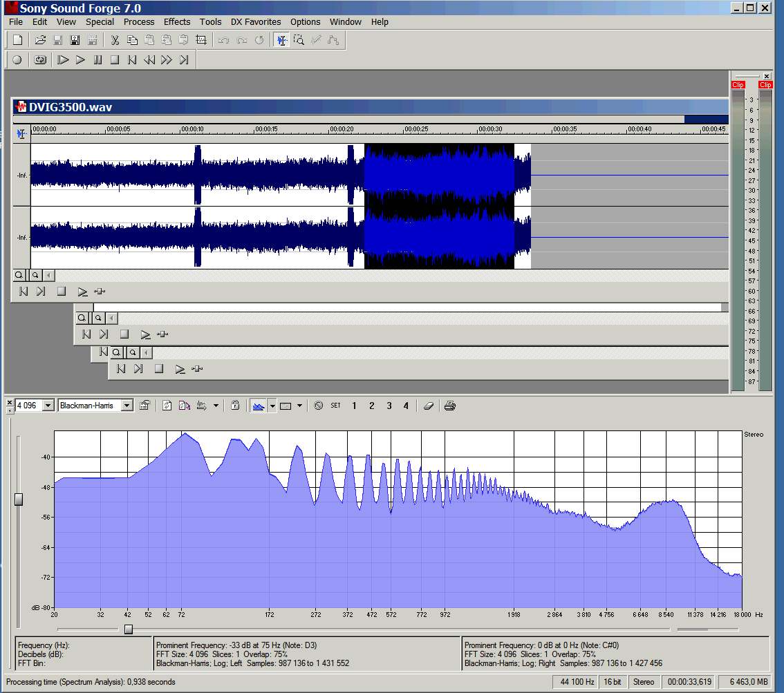Click the 00:00:15 mark on the time ruler

click(x=266, y=129)
